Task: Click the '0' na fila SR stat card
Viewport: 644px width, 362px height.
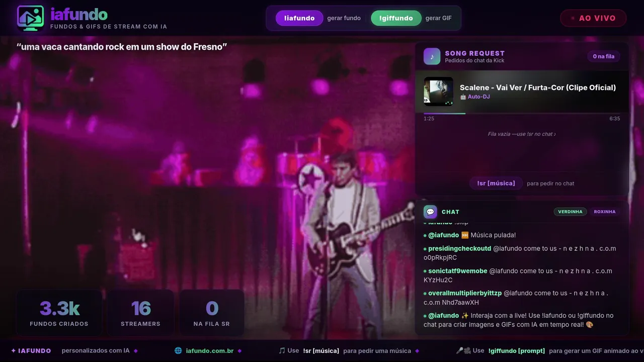Action: click(x=212, y=313)
